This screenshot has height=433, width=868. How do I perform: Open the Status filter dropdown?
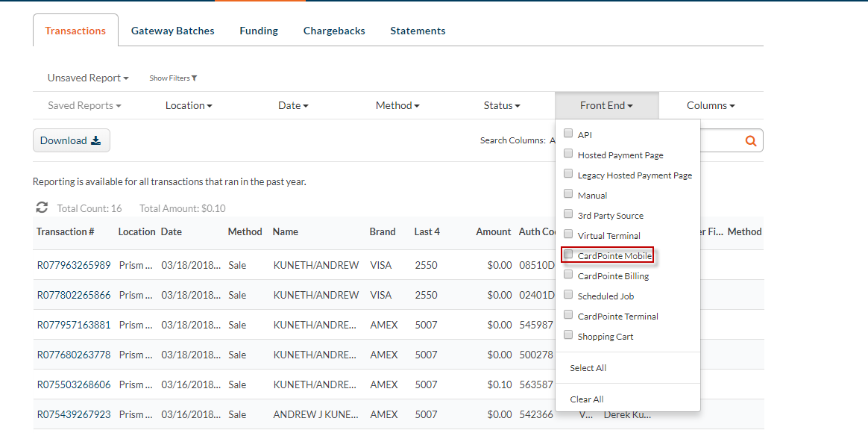tap(502, 105)
